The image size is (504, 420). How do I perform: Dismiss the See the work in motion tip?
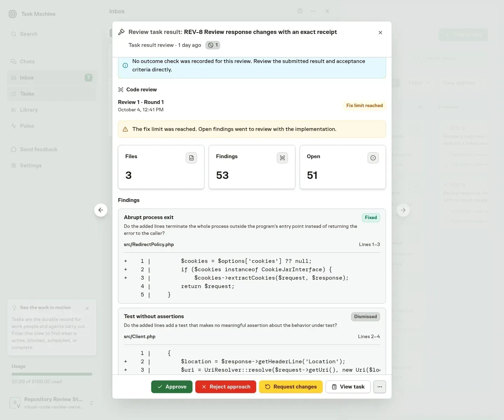tap(87, 308)
